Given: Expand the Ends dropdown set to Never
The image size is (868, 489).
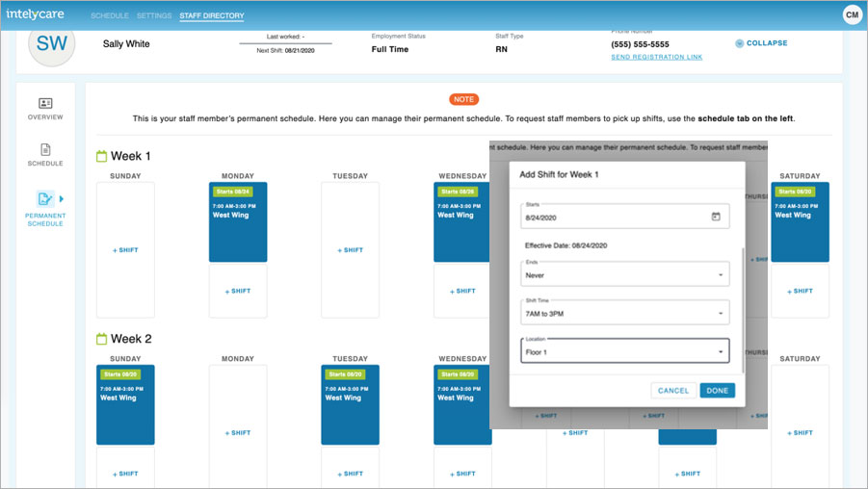Looking at the screenshot, I should [624, 274].
